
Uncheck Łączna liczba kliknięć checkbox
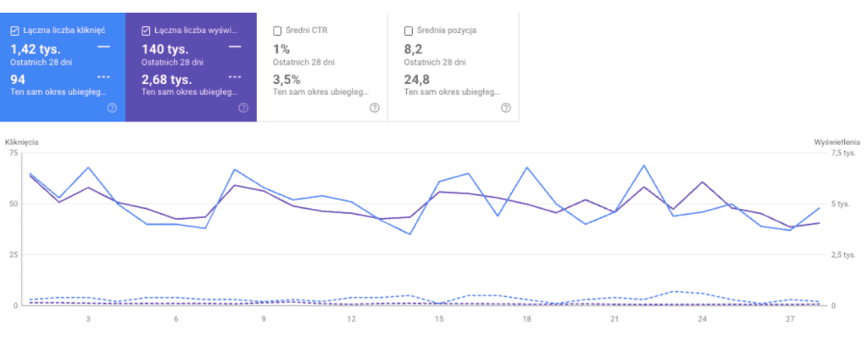(x=15, y=31)
